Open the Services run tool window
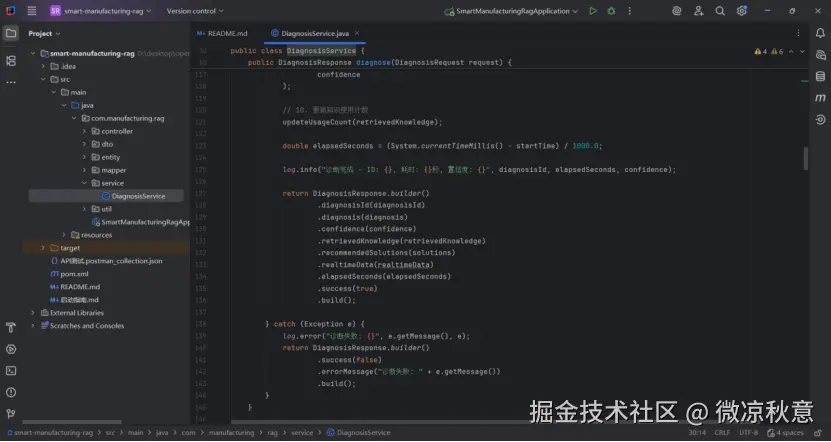This screenshot has width=831, height=442. [x=11, y=349]
